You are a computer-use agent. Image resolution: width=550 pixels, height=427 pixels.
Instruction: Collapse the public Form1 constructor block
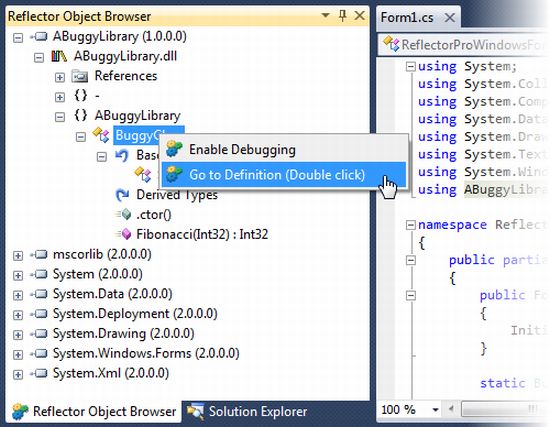click(410, 295)
